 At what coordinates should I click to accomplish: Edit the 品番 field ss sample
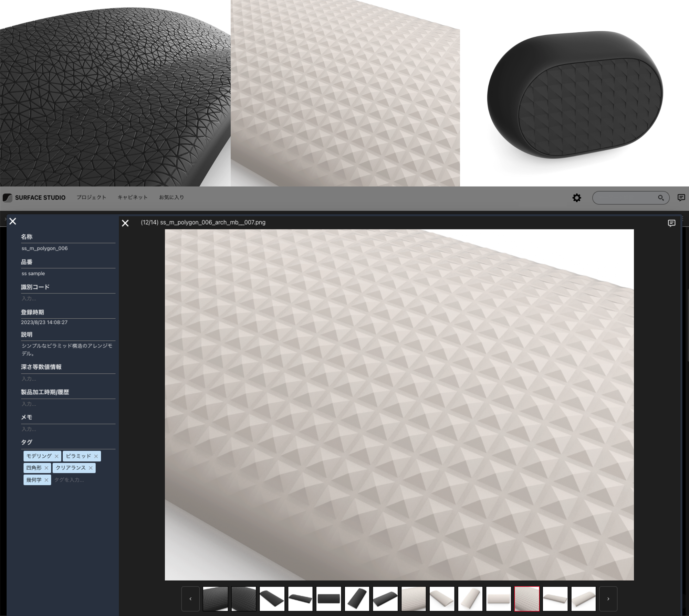pos(68,274)
